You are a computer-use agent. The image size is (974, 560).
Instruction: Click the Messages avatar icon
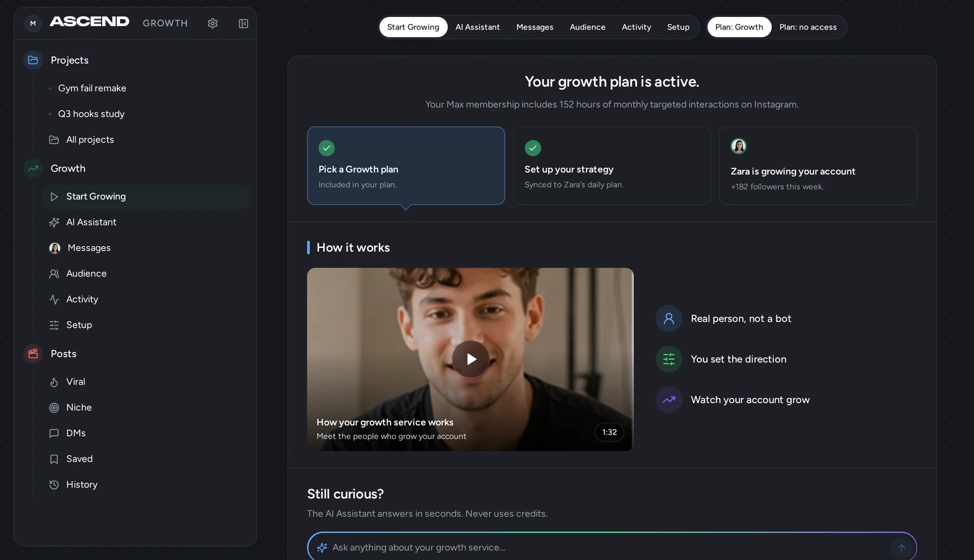point(55,248)
